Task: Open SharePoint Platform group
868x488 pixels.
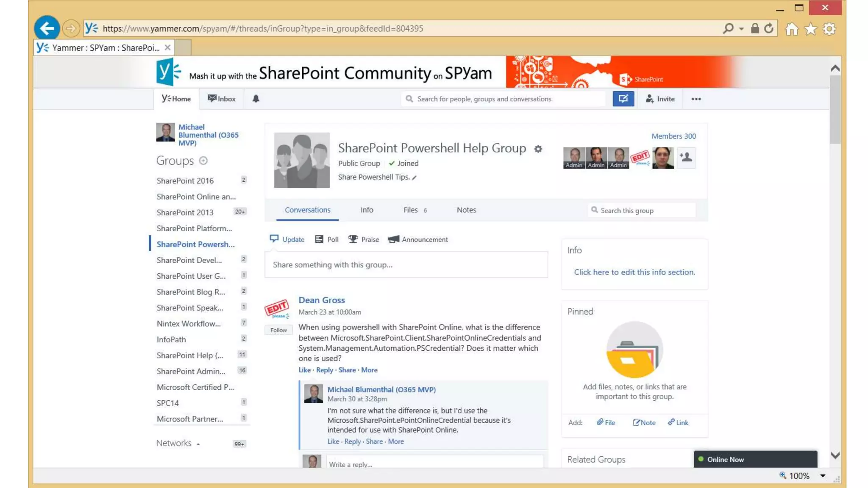Action: pos(194,228)
